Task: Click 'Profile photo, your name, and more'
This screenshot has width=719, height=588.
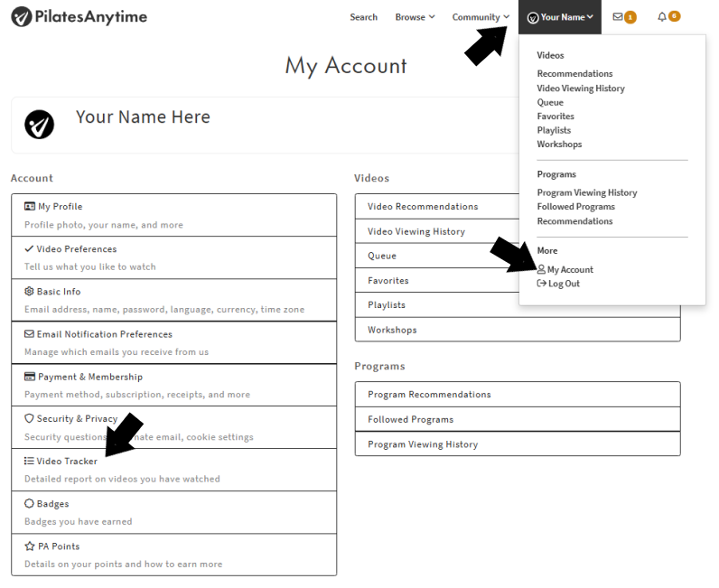Action: pos(104,225)
